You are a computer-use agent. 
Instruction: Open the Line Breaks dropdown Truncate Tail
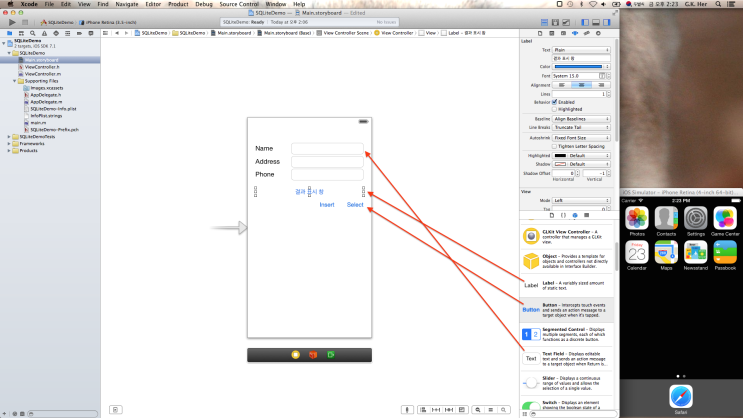pyautogui.click(x=581, y=127)
